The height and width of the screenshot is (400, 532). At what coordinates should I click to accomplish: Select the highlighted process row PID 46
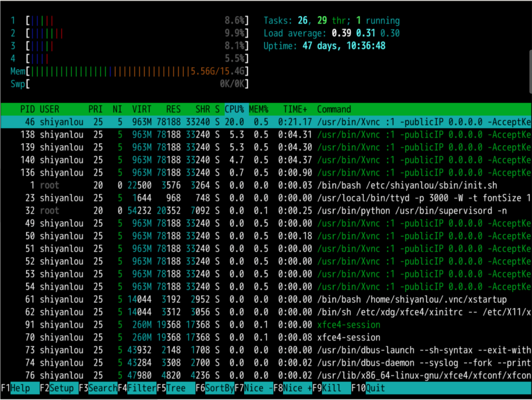tap(266, 122)
